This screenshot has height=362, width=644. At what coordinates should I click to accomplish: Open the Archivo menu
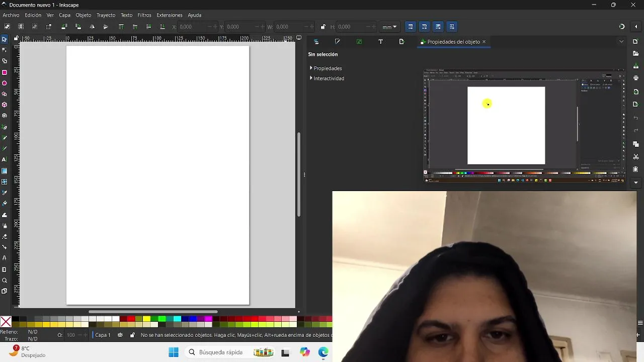click(x=11, y=15)
